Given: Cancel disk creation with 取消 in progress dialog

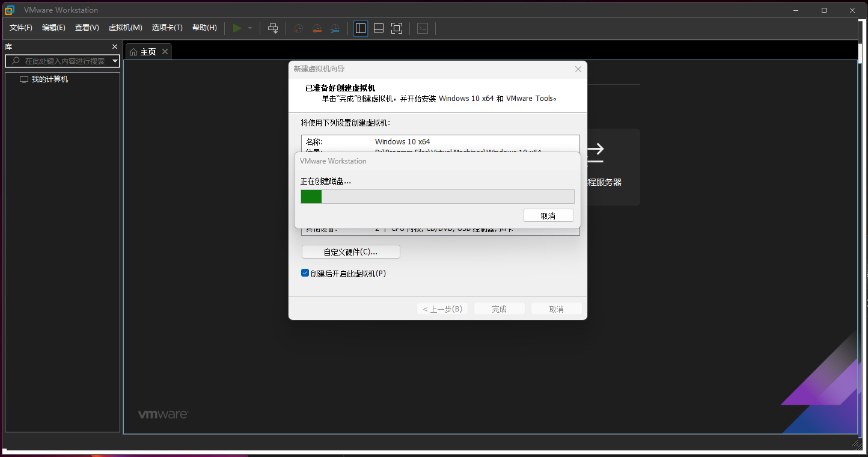Looking at the screenshot, I should coord(548,215).
